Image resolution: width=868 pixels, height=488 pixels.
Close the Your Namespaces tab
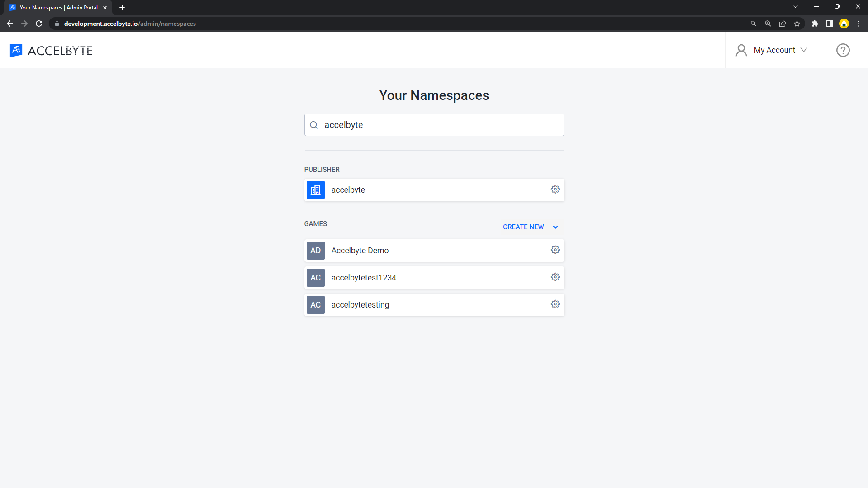(105, 8)
